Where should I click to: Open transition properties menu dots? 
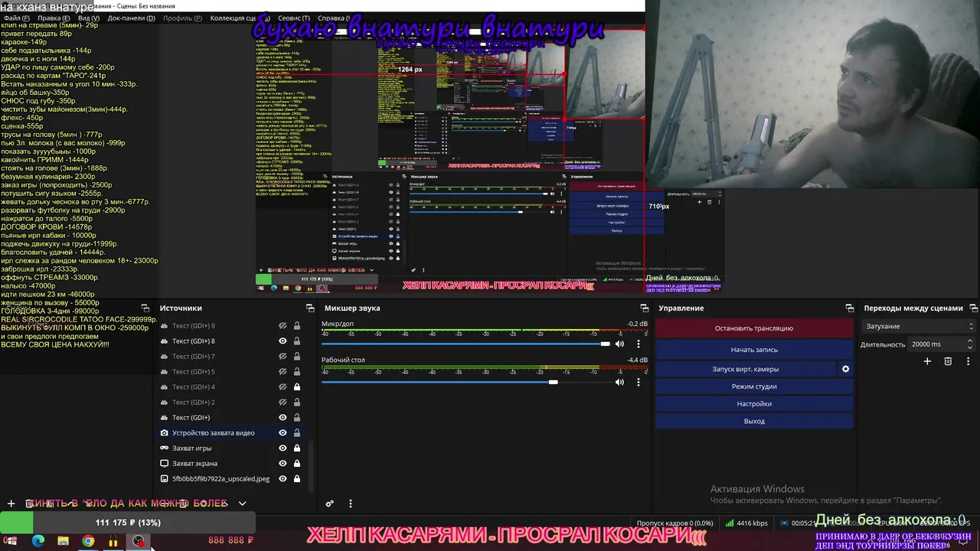(967, 361)
